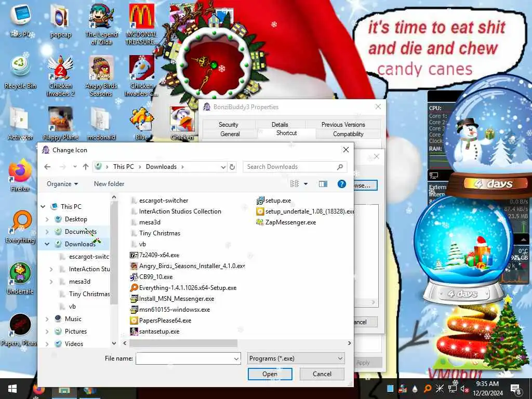Open the Recycle Bin
Viewport: 532px width, 399px height.
[x=20, y=71]
